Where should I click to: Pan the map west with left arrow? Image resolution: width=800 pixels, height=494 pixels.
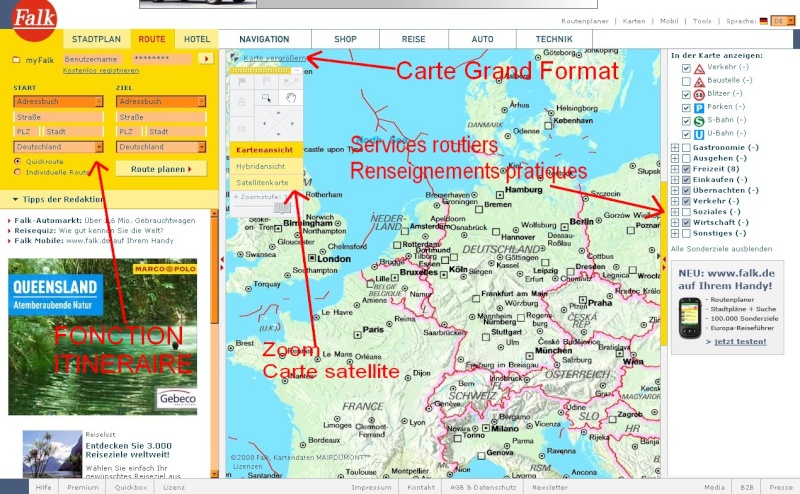coord(264,124)
